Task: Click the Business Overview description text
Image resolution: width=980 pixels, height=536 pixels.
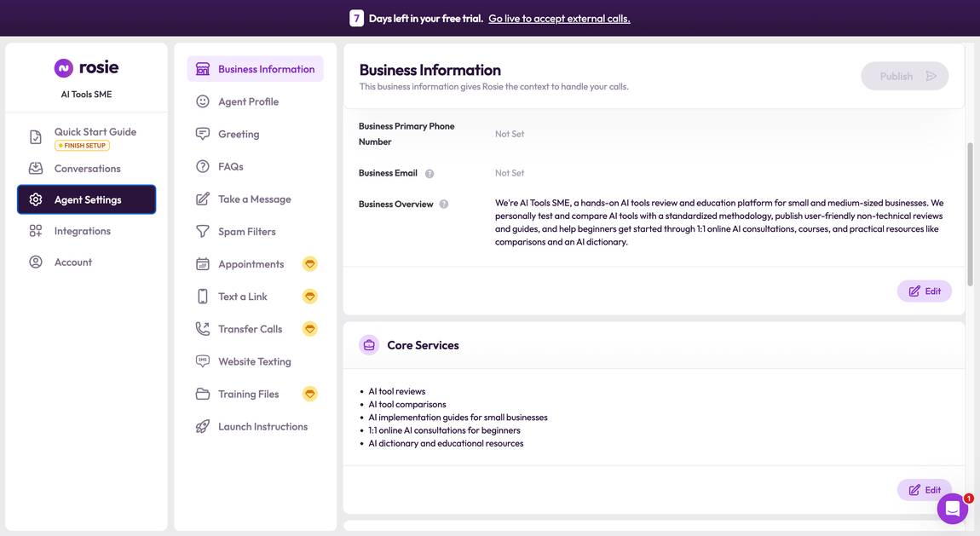Action: pyautogui.click(x=719, y=222)
